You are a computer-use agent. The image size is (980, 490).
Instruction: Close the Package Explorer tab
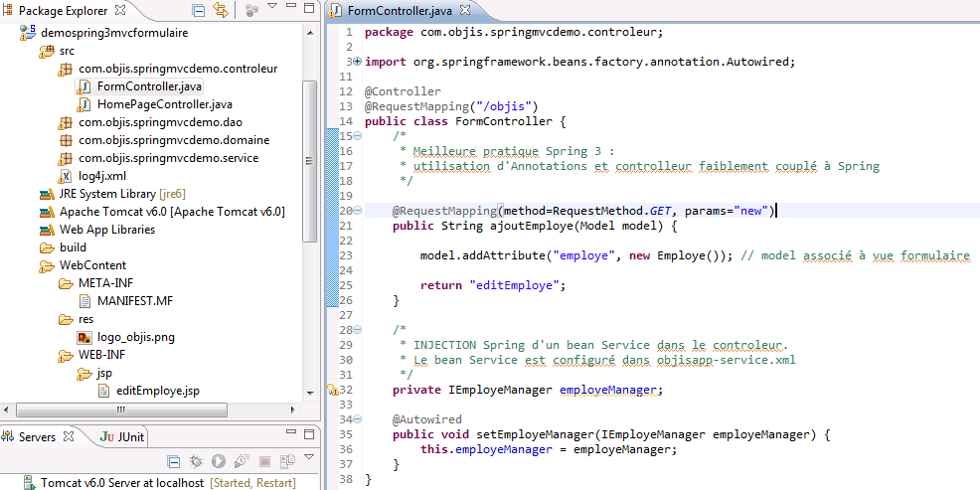point(120,10)
